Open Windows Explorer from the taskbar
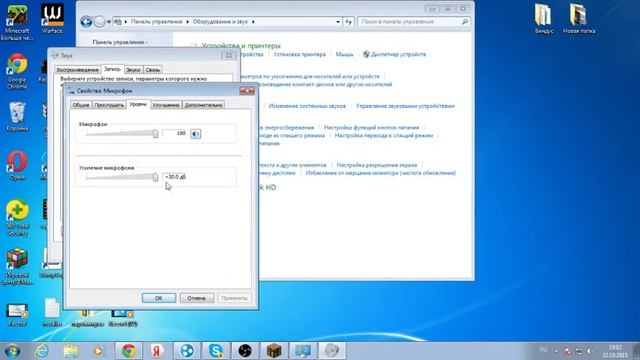Image resolution: width=640 pixels, height=360 pixels. coord(71,351)
